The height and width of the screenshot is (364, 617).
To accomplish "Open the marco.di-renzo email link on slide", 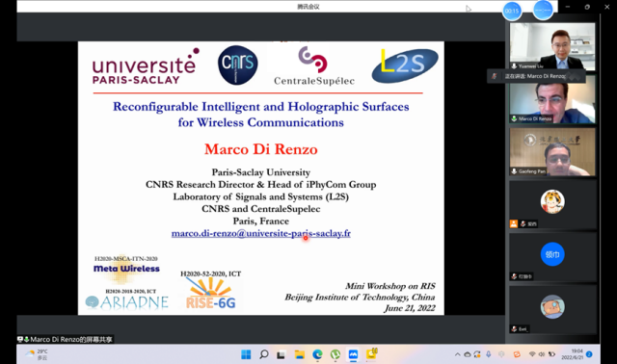I will coord(261,233).
